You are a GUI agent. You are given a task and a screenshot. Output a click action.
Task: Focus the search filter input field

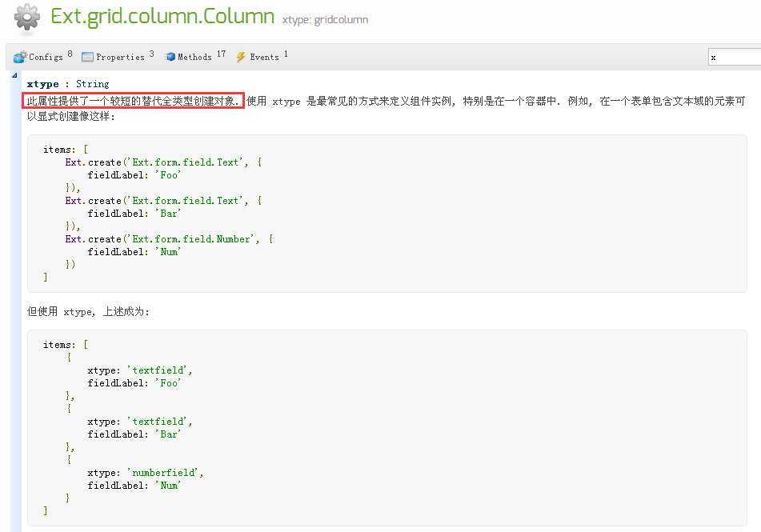pyautogui.click(x=735, y=58)
